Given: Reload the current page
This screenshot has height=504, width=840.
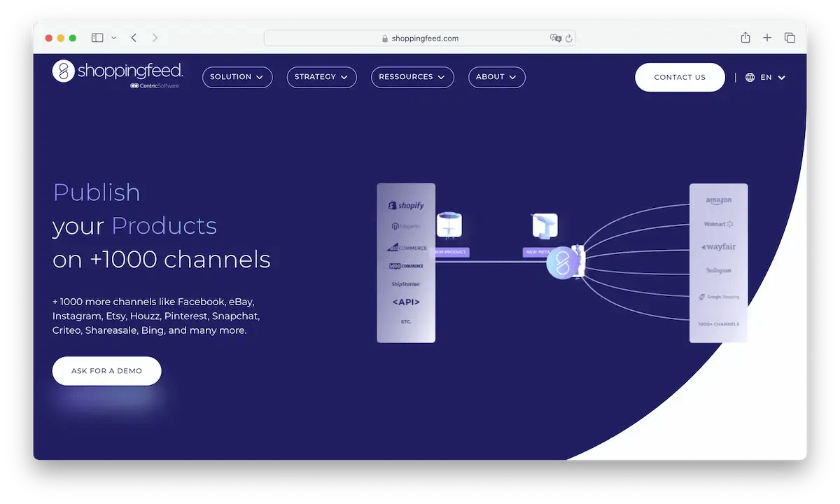Looking at the screenshot, I should 568,38.
